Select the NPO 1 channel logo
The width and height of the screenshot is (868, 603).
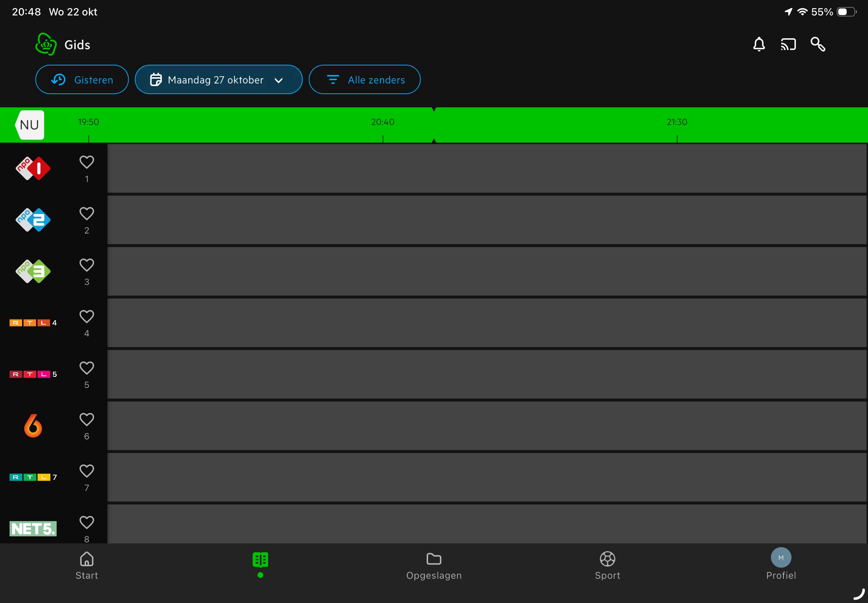[x=33, y=168]
